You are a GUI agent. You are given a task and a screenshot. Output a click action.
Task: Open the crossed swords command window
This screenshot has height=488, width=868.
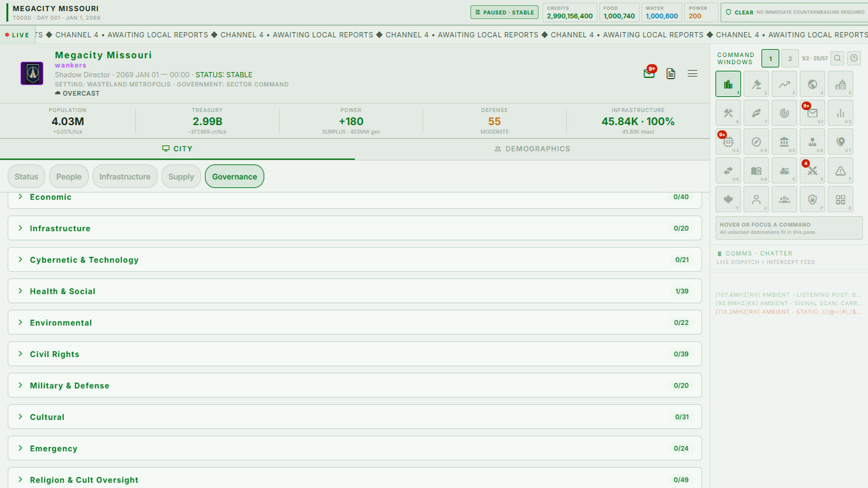coord(812,171)
